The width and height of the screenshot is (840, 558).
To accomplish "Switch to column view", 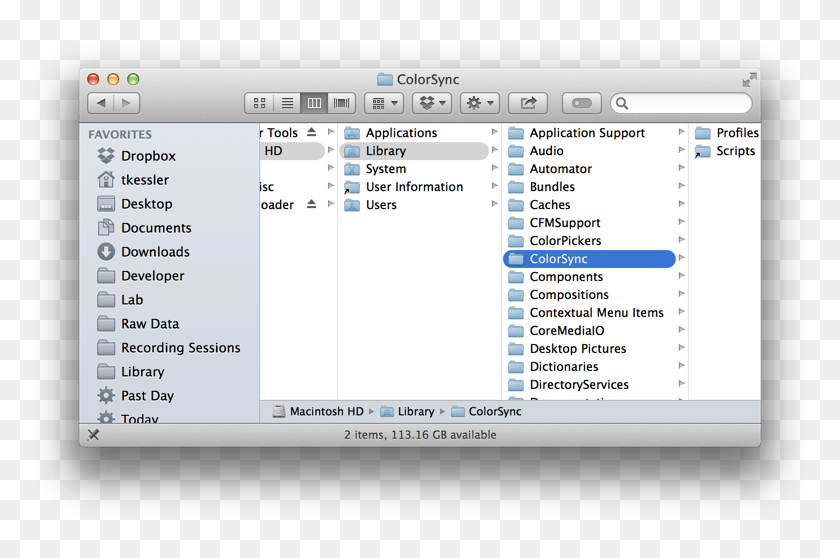I will 314,103.
